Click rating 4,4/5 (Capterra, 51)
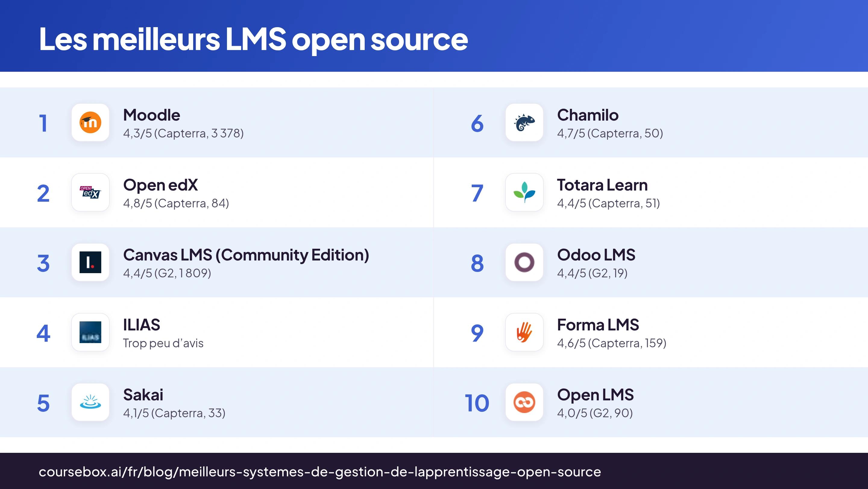Screen dimensions: 868x489 [609, 203]
